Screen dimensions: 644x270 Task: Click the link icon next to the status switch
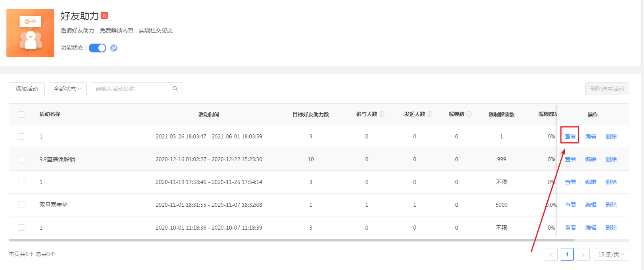114,48
